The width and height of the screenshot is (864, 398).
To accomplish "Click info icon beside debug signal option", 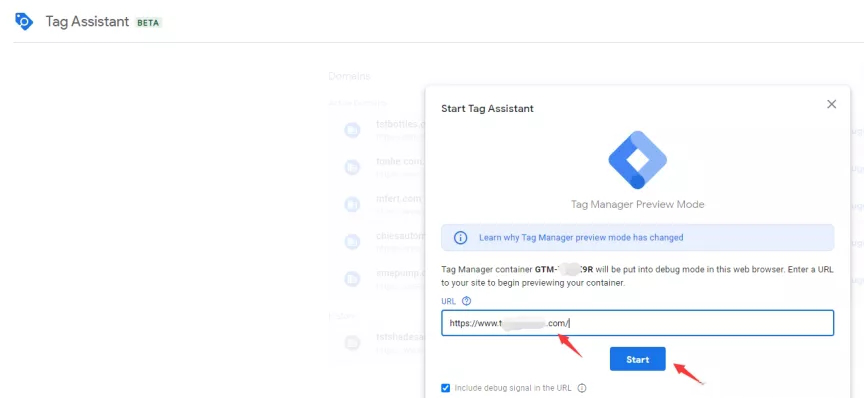I will point(581,388).
